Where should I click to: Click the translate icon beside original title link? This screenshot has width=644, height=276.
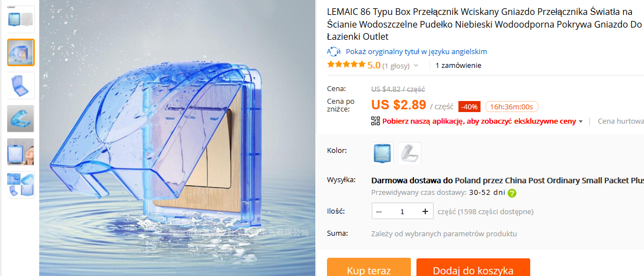pyautogui.click(x=333, y=51)
